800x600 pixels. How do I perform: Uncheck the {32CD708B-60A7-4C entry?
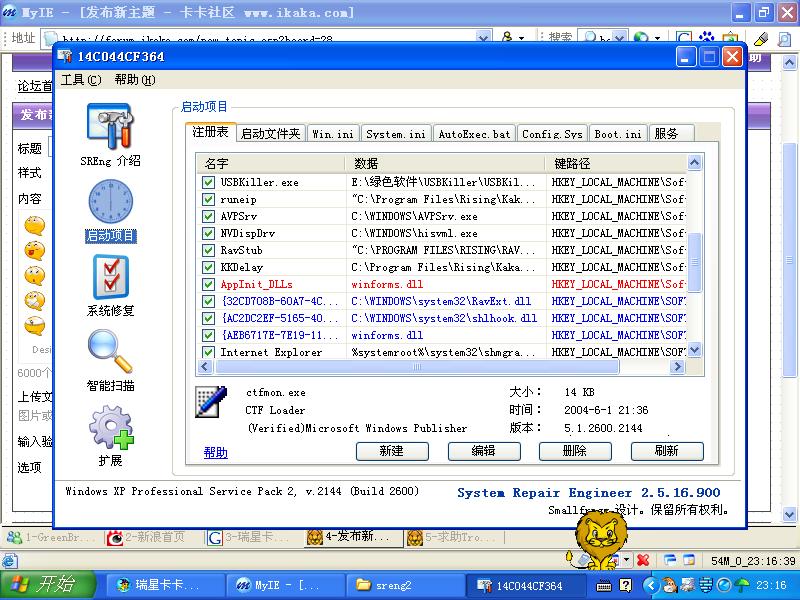(208, 301)
